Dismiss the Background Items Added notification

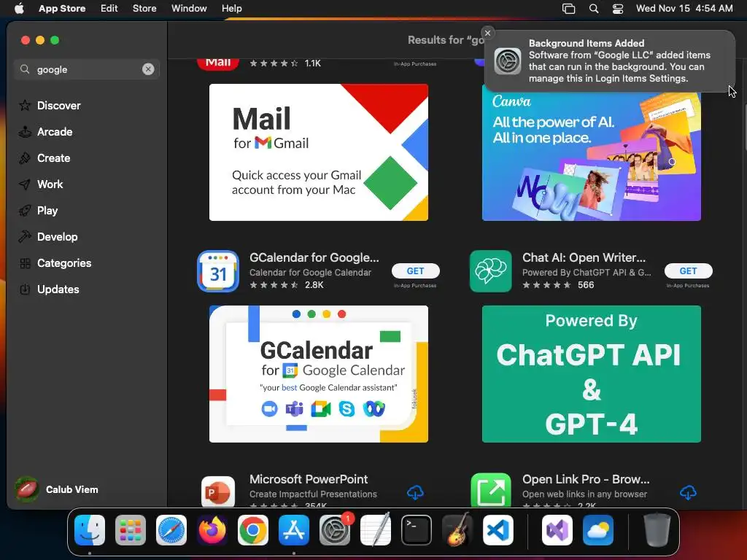coord(487,33)
